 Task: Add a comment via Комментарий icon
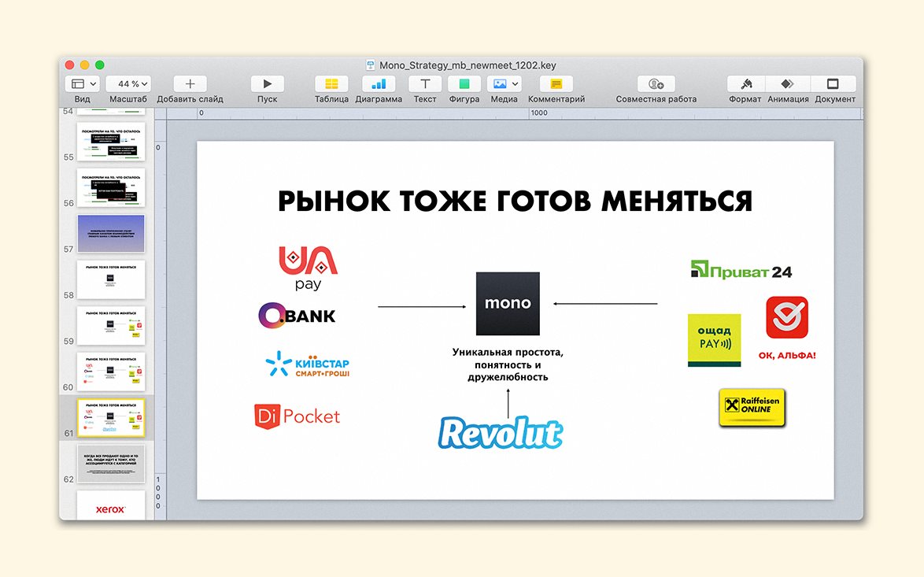pyautogui.click(x=556, y=83)
